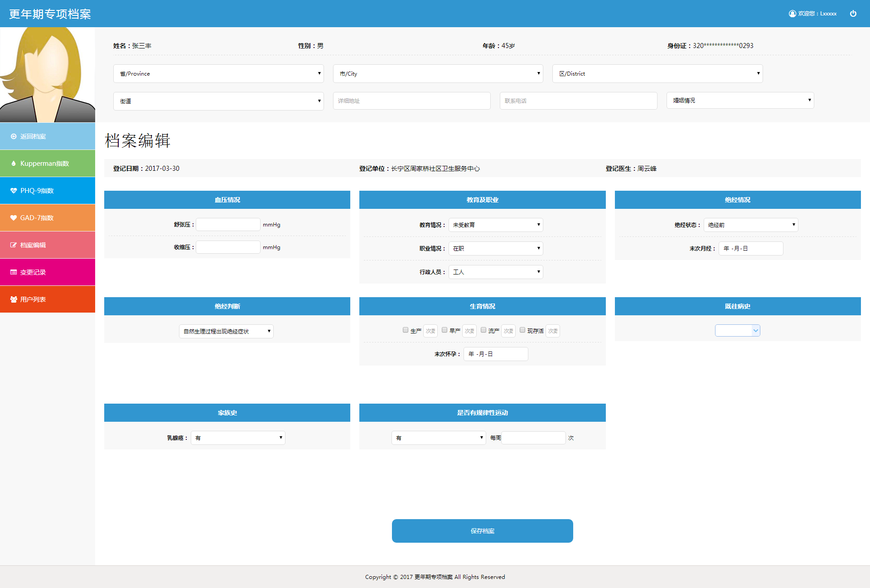Image resolution: width=870 pixels, height=588 pixels.
Task: Click the patient avatar image
Action: coord(48,75)
